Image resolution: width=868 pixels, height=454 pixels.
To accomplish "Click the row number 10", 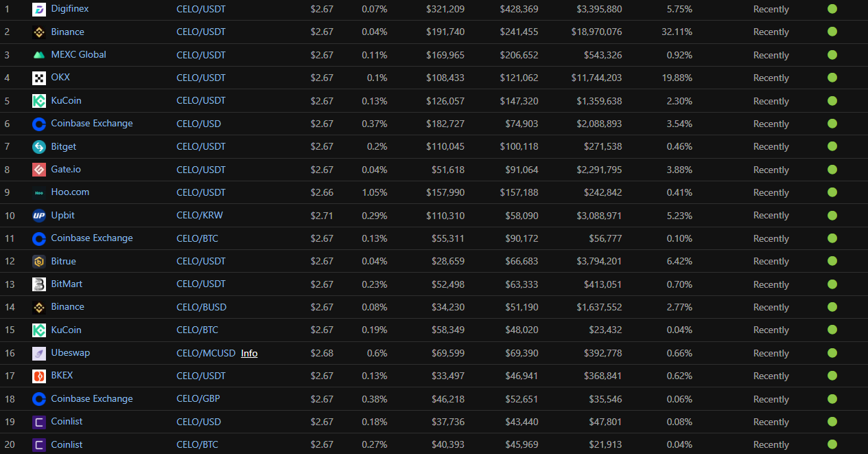I will [x=10, y=216].
